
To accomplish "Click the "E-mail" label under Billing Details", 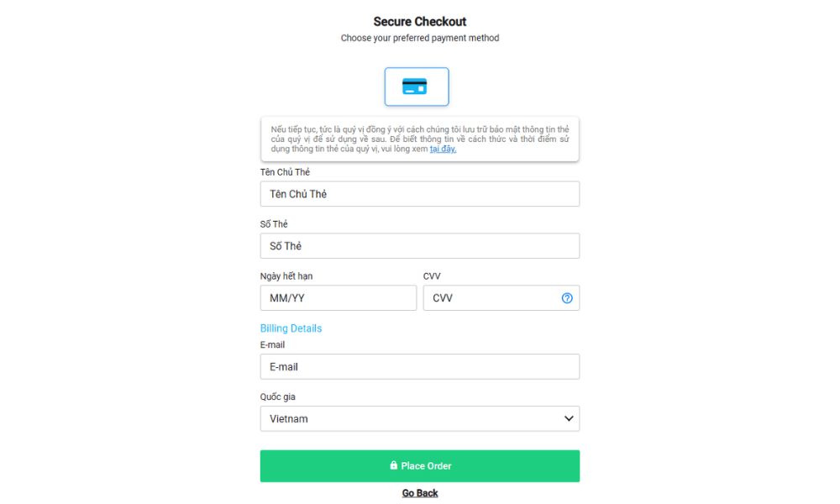I will (272, 344).
